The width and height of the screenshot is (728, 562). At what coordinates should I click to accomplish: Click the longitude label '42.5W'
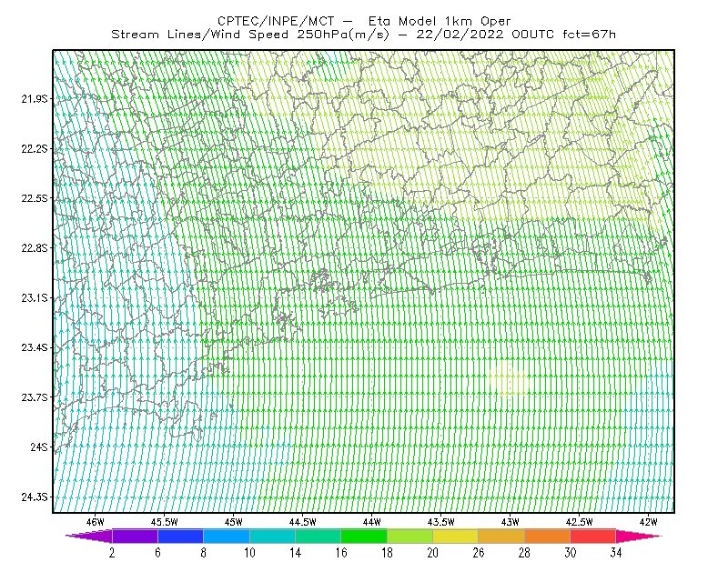click(x=580, y=522)
